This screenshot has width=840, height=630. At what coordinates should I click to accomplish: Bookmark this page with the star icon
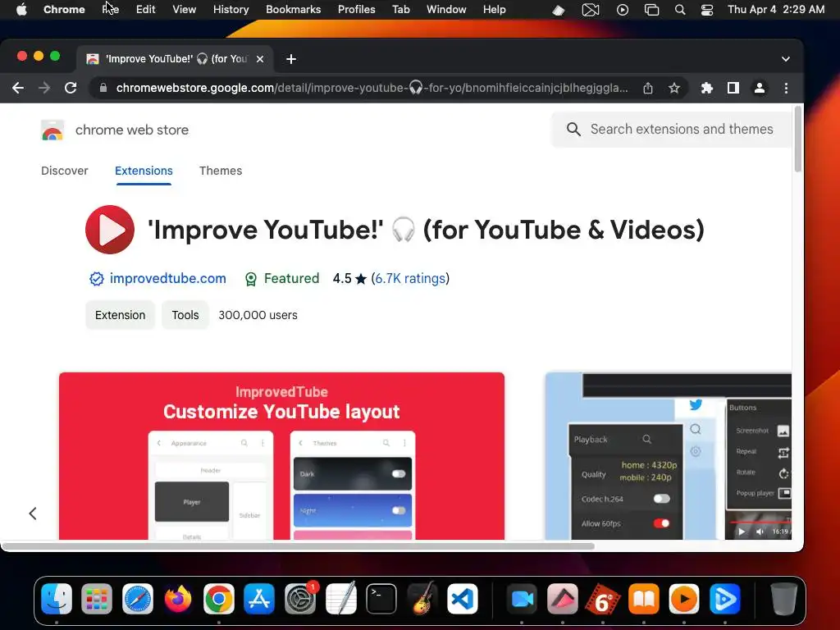click(674, 88)
